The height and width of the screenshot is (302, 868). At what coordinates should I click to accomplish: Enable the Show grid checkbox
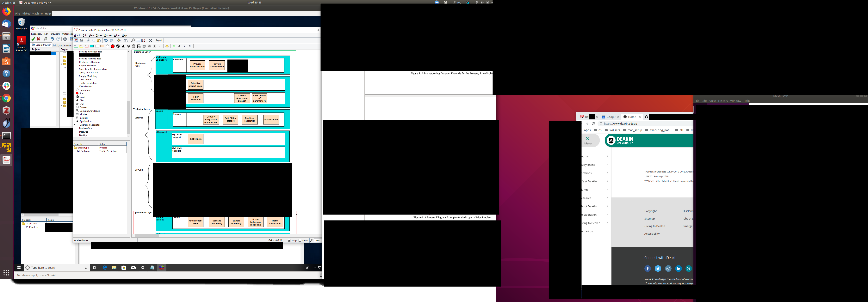click(300, 240)
